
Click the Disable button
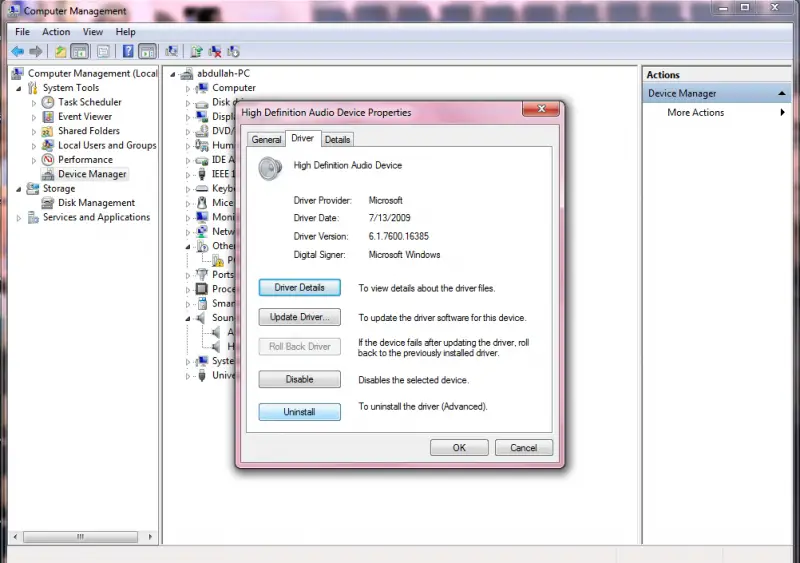pyautogui.click(x=299, y=379)
